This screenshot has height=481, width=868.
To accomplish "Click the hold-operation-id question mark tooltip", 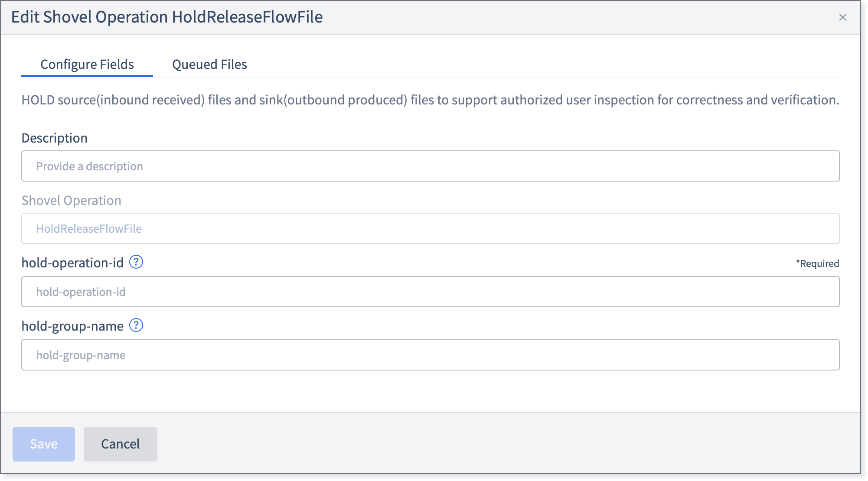I will 136,262.
